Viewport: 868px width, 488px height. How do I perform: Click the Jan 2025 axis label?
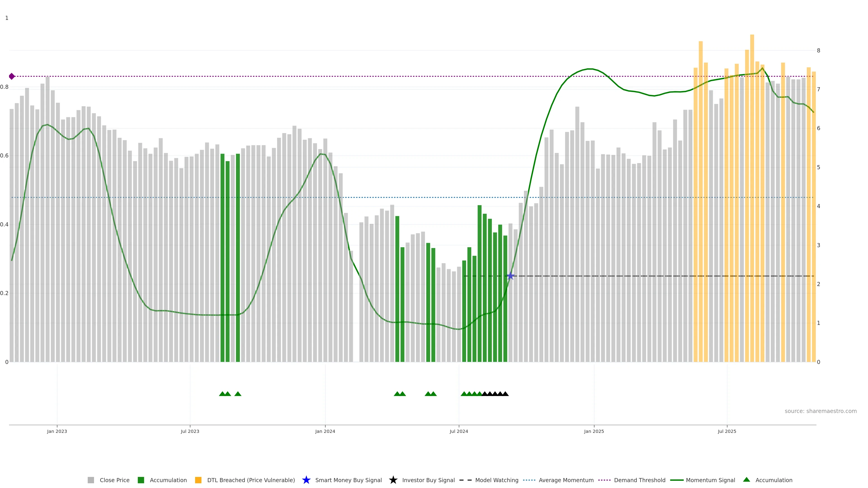click(594, 432)
